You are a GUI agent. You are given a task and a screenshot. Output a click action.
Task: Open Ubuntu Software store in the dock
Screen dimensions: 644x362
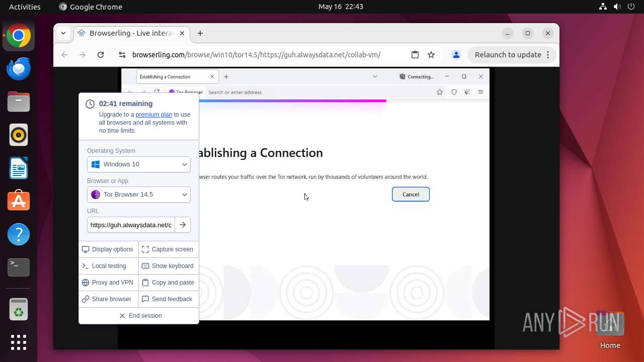click(x=19, y=202)
